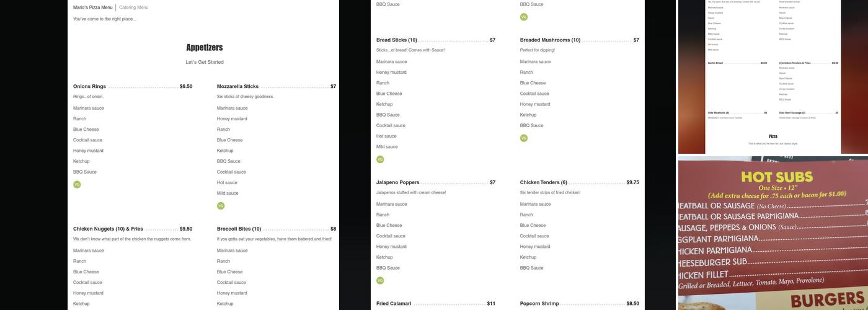Select the Onions Rings item title
The image size is (868, 310).
click(x=89, y=87)
